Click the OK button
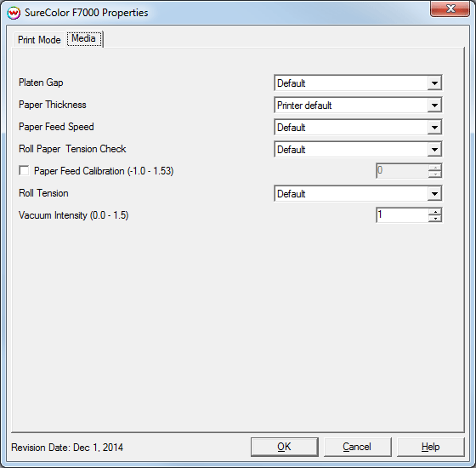 point(285,447)
